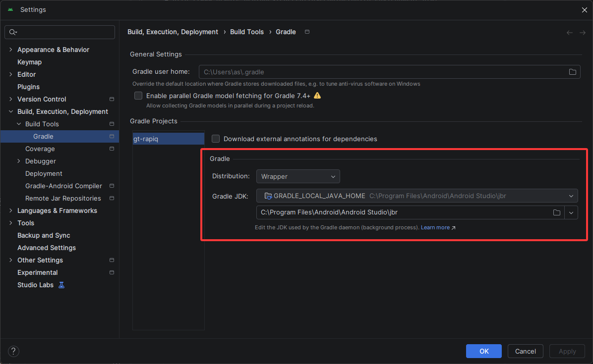Screen dimensions: 593x364
Task: Click the forward navigation arrow
Action: pos(583,33)
